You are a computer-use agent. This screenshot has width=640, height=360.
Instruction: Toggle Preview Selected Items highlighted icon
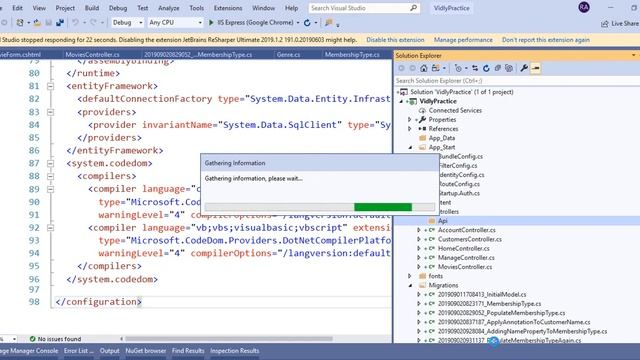tap(536, 68)
